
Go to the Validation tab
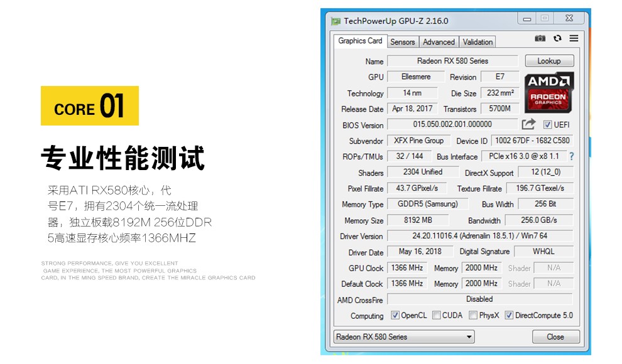[477, 42]
